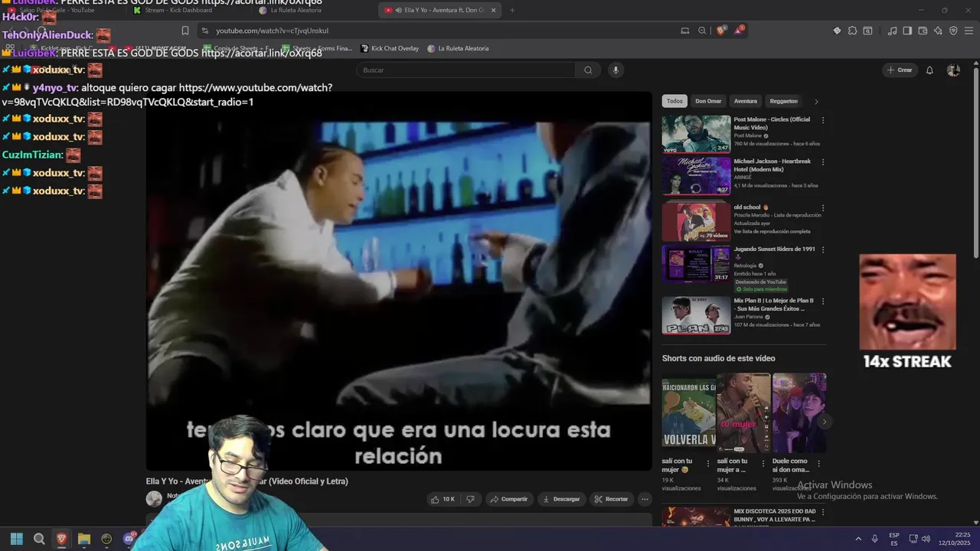Dislike the video with thumbs down
The width and height of the screenshot is (980, 551).
[470, 499]
